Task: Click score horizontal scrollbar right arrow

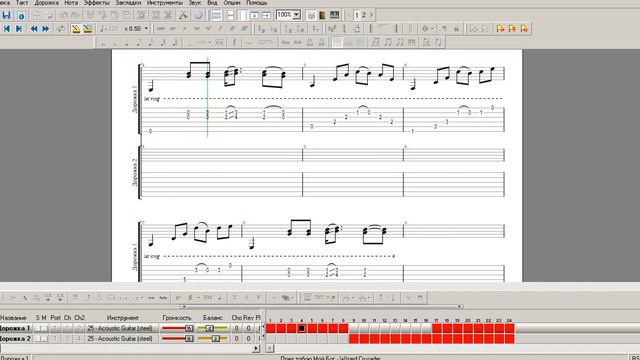Action: click(x=460, y=307)
